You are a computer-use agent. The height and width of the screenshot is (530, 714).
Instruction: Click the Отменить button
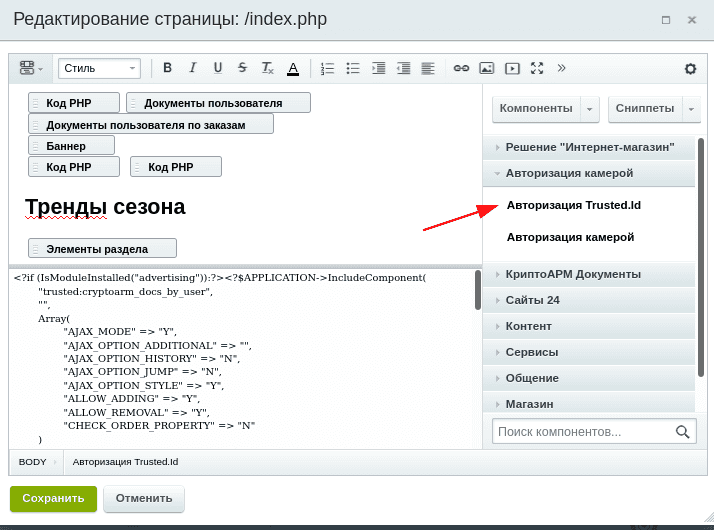tap(144, 499)
